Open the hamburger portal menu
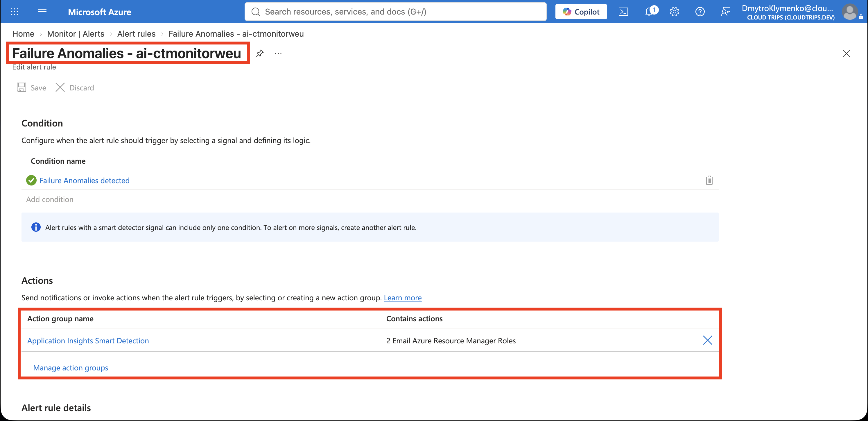The width and height of the screenshot is (868, 421). [42, 12]
